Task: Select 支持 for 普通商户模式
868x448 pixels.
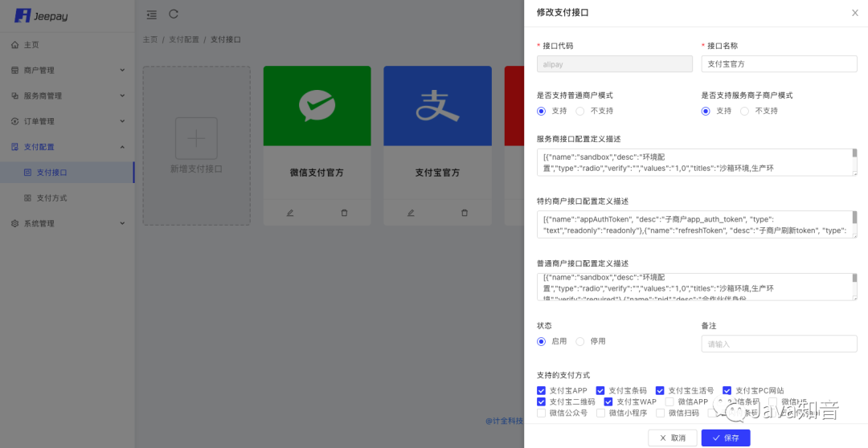Action: tap(542, 111)
